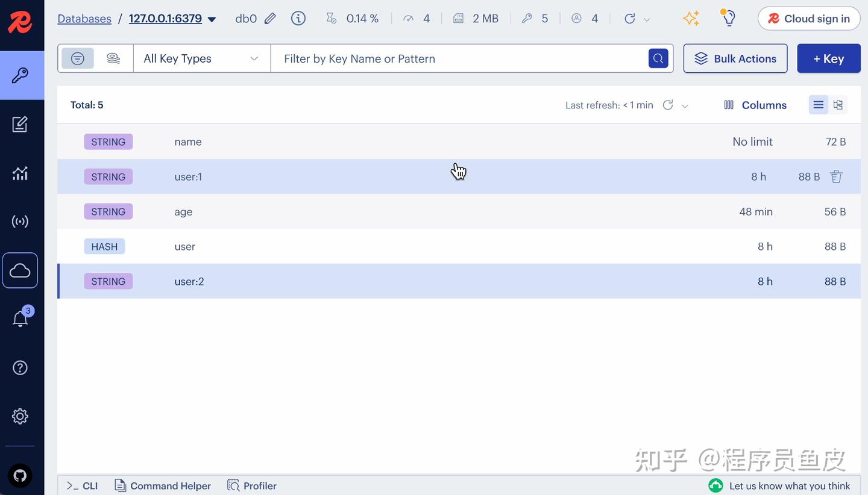Image resolution: width=868 pixels, height=495 pixels.
Task: Open the Analysis tools chart icon
Action: point(20,173)
